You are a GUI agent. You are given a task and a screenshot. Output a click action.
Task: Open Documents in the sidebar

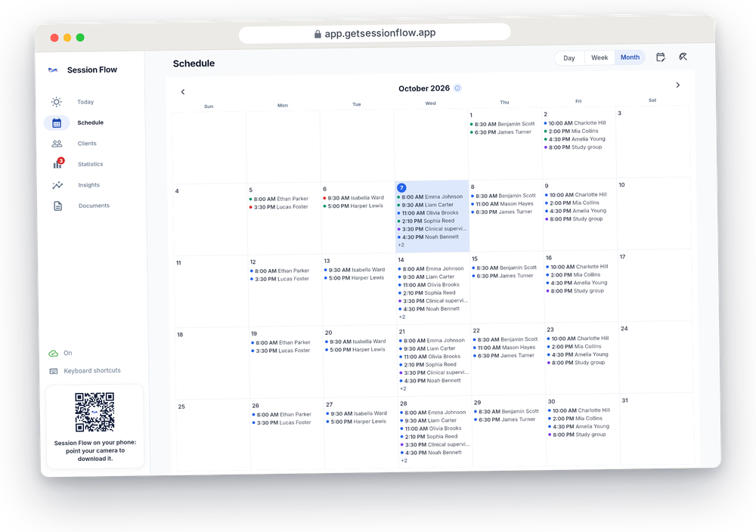pyautogui.click(x=94, y=206)
